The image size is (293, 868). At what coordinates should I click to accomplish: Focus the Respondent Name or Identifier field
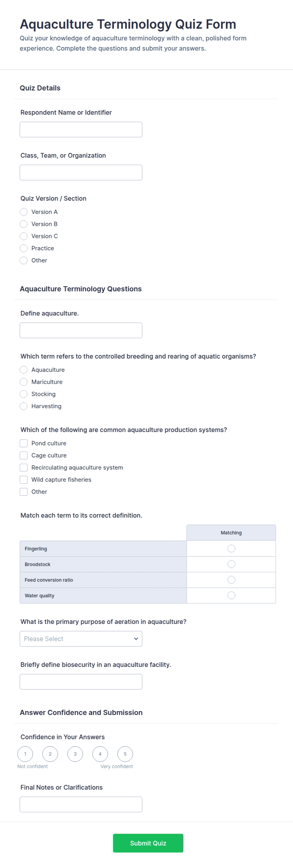81,130
